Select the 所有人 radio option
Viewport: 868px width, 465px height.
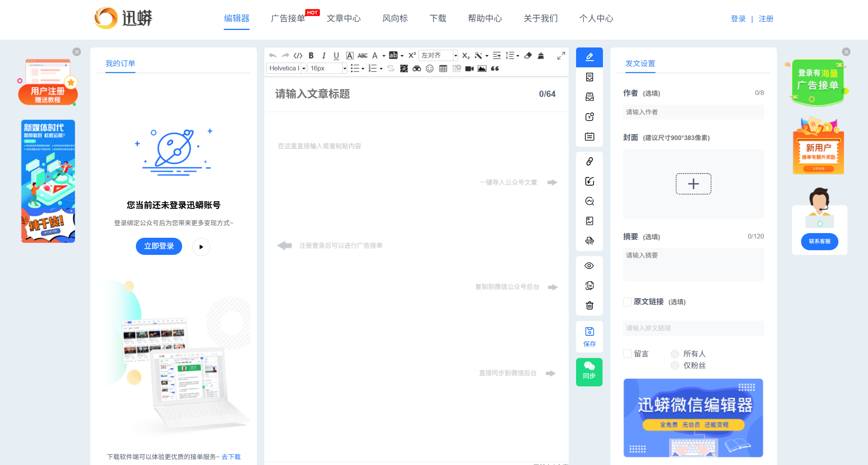[x=675, y=354]
